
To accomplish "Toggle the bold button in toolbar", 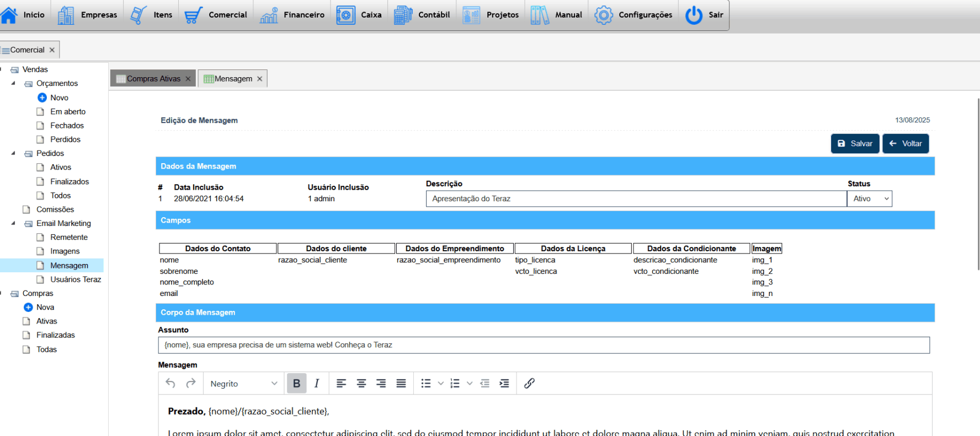I will point(296,383).
